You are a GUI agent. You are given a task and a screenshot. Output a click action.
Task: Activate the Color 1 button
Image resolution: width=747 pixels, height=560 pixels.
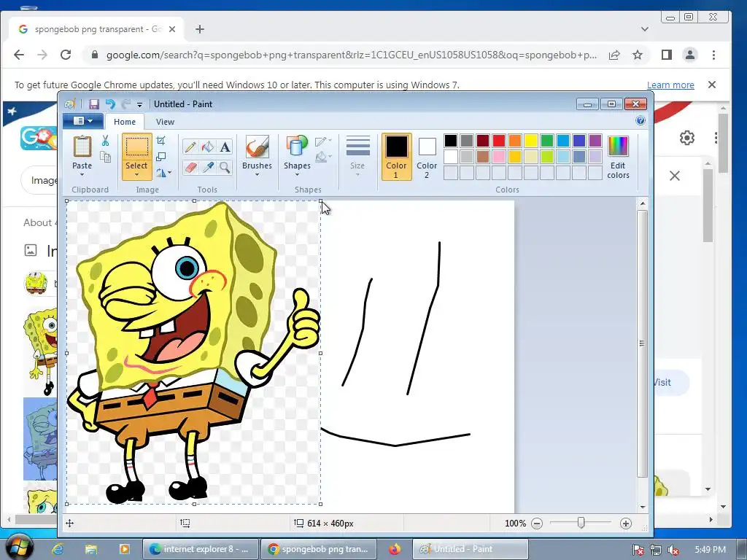[396, 157]
